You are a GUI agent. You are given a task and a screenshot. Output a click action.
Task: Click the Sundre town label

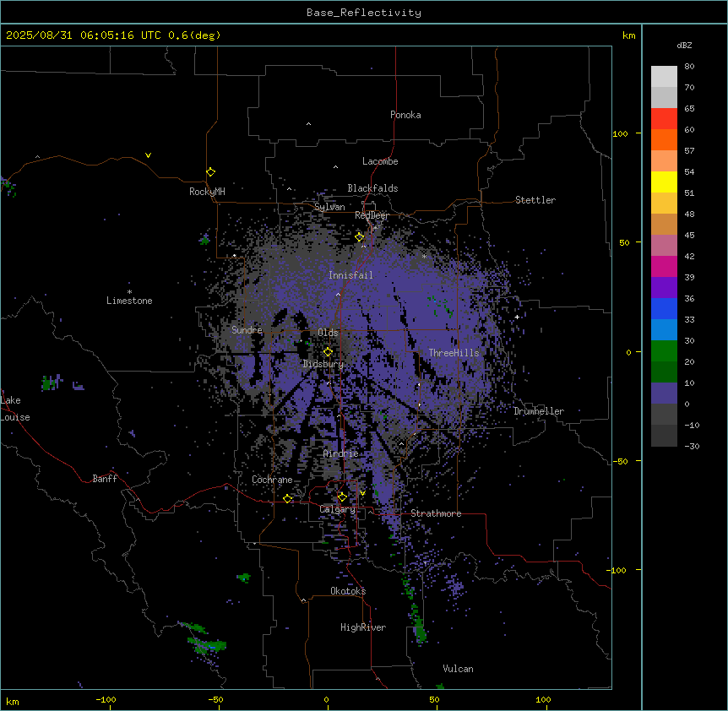tap(247, 330)
